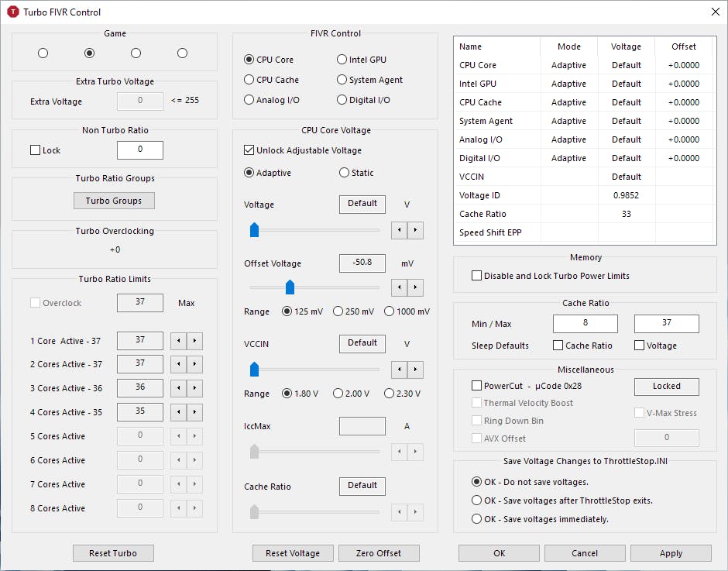Click left arrow for 2 Cores Active ratio
The height and width of the screenshot is (571, 728).
(177, 364)
